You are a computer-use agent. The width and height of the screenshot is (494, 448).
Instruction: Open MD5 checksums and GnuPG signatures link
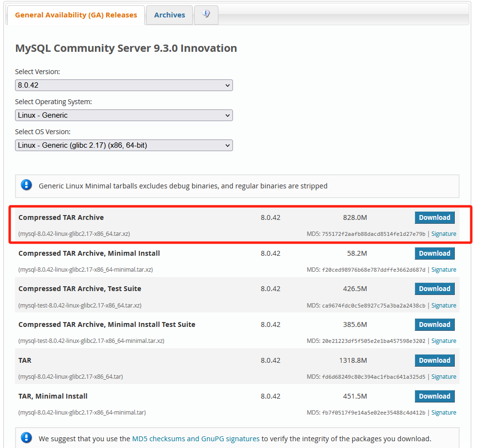[x=196, y=438]
